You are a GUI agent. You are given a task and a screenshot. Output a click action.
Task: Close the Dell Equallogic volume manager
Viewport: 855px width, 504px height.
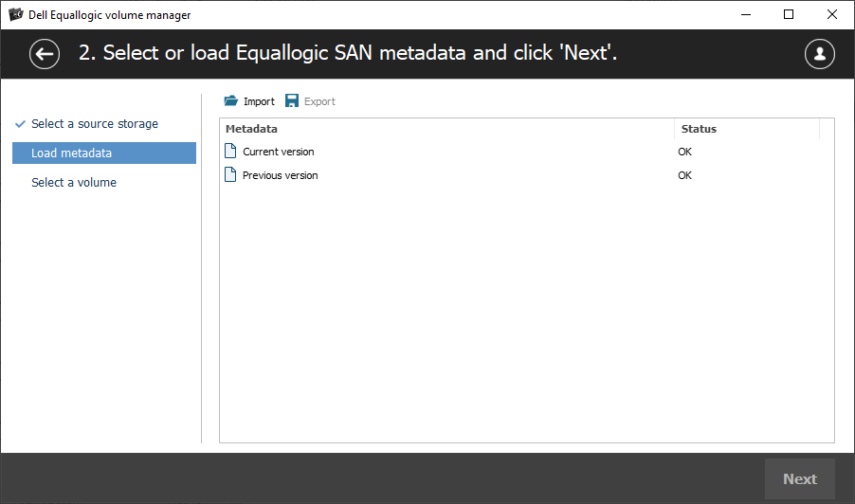click(832, 15)
